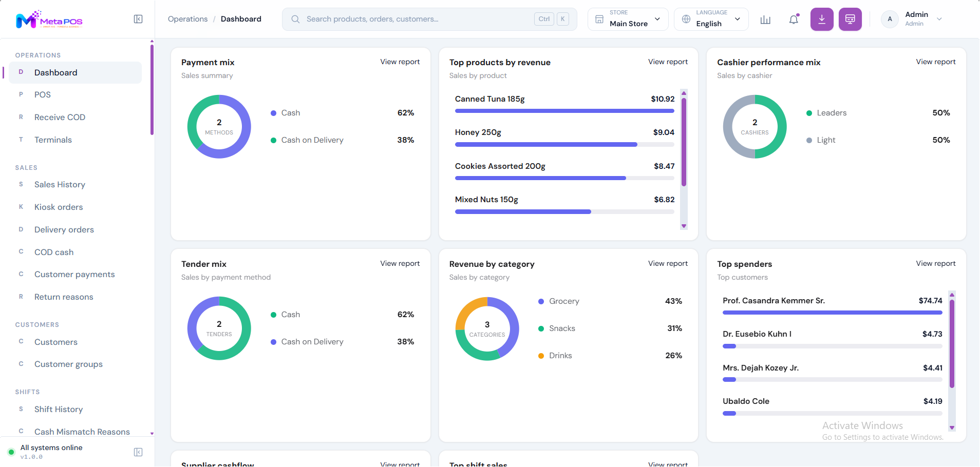The image size is (980, 467).
Task: View report for Tender mix
Action: pos(400,263)
